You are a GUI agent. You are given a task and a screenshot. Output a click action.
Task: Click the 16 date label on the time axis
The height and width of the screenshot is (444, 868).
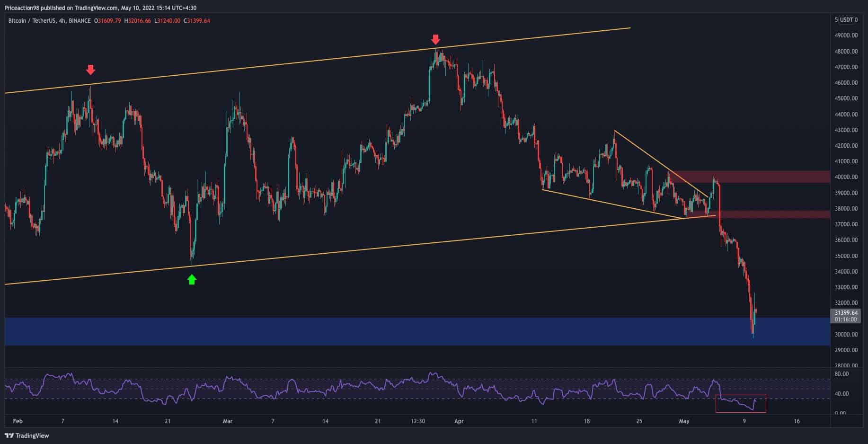pyautogui.click(x=797, y=421)
